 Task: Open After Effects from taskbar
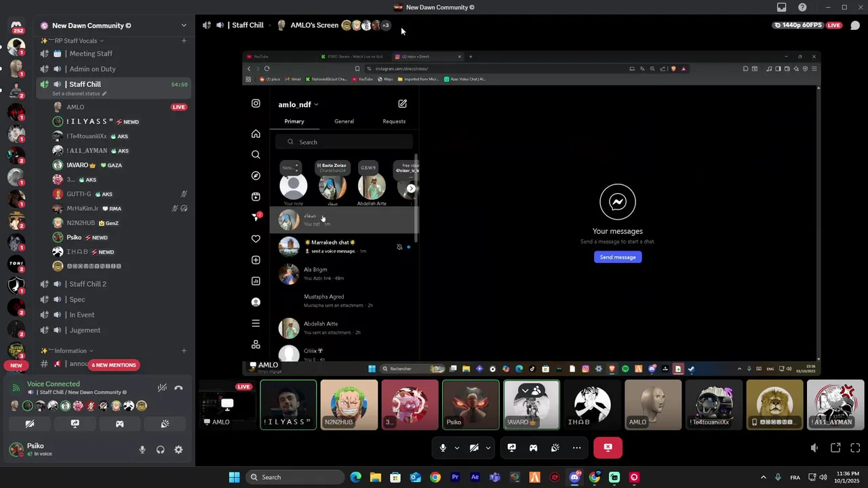[475, 477]
